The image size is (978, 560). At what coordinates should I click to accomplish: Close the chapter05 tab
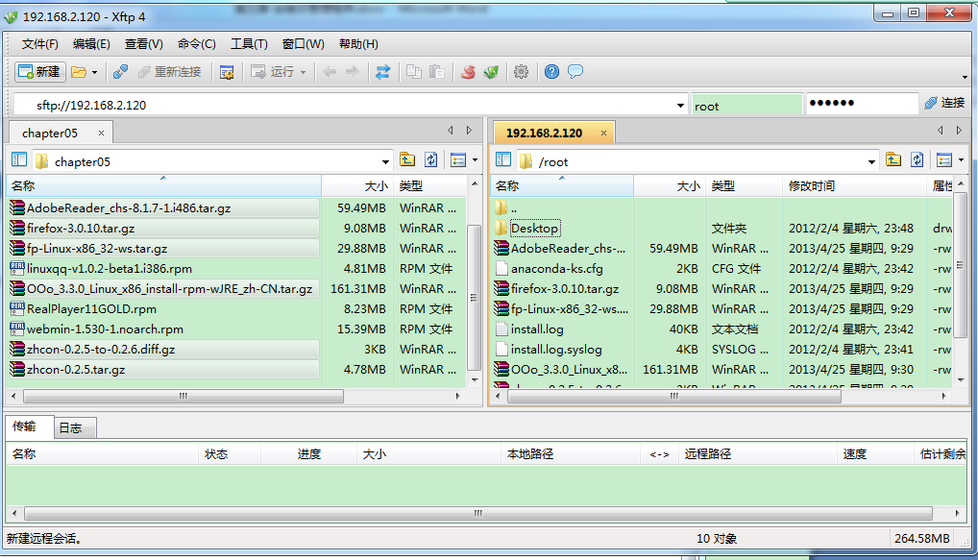coord(101,133)
